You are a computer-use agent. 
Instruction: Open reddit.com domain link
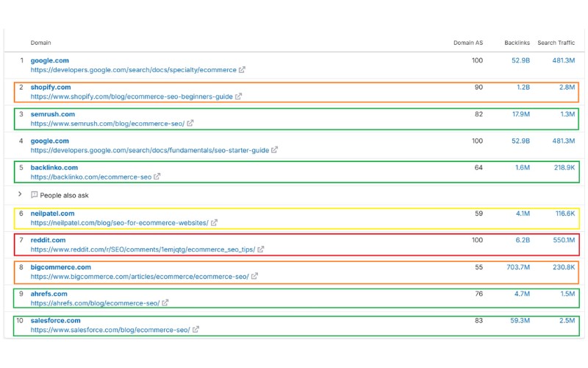tap(48, 240)
